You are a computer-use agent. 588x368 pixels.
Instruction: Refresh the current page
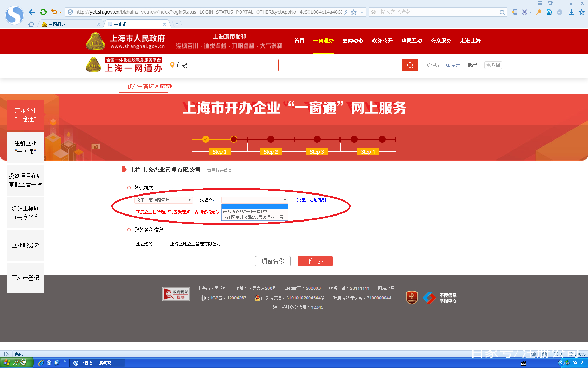[43, 12]
